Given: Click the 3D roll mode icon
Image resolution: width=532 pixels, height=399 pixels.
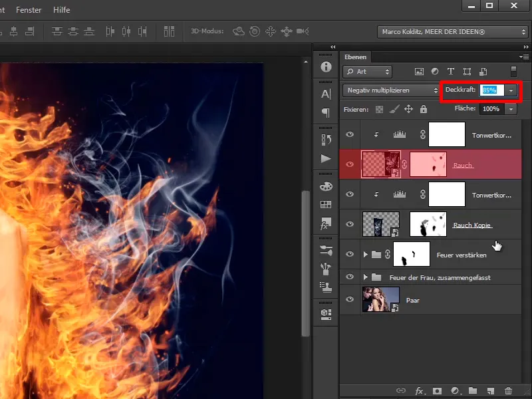Looking at the screenshot, I should click(x=255, y=31).
